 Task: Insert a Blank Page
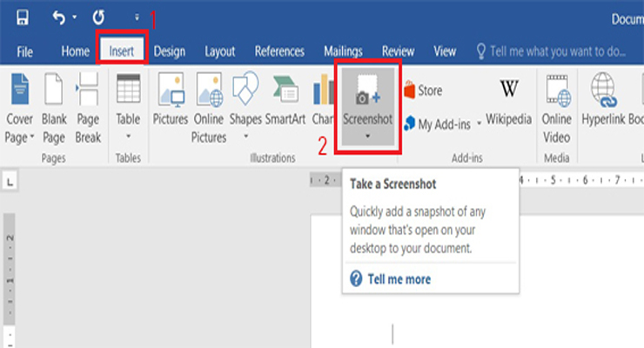click(54, 109)
